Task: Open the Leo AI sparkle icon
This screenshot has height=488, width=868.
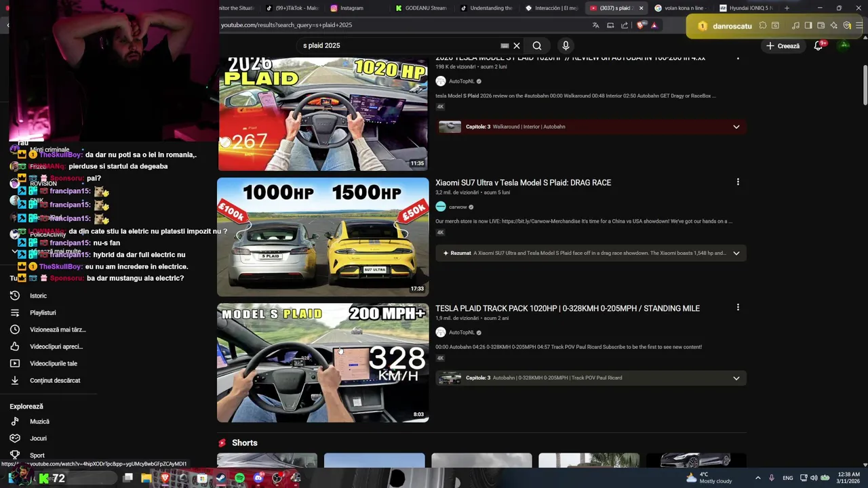Action: pos(833,26)
